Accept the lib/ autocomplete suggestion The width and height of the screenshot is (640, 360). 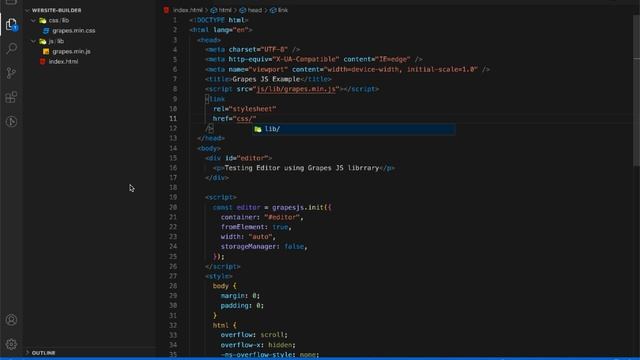click(353, 129)
